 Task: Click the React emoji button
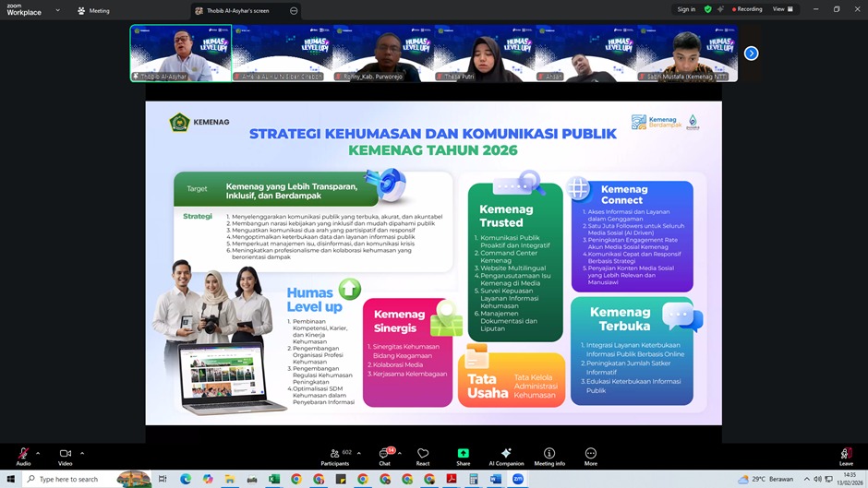pos(423,454)
